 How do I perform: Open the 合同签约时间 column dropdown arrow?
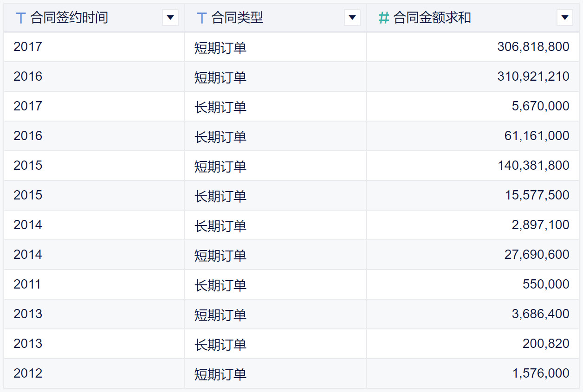(170, 18)
